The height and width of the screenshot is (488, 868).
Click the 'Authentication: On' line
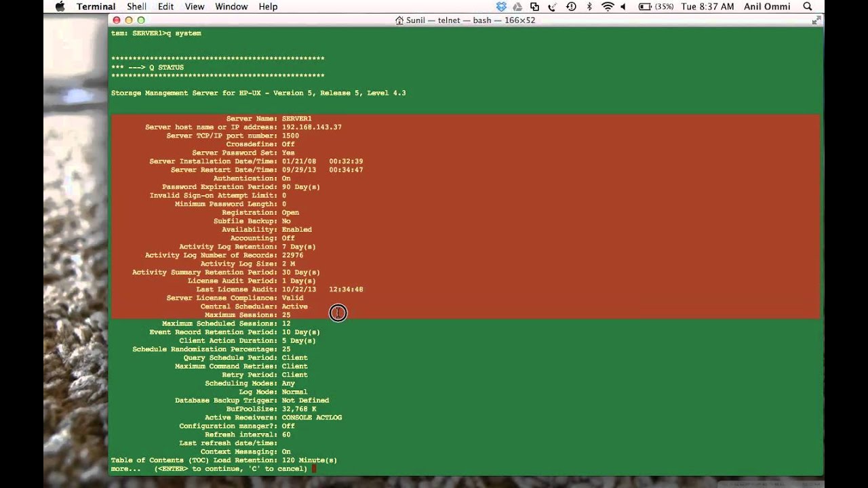coord(252,178)
